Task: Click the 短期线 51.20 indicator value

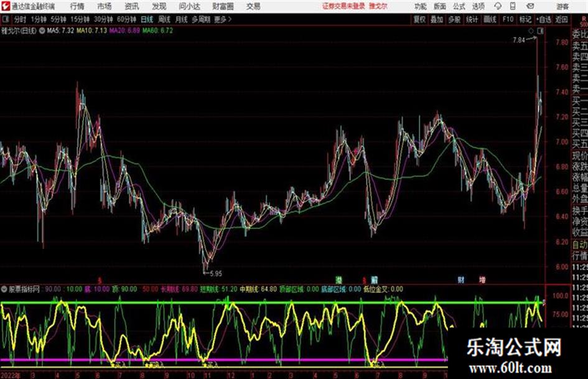Action: (x=218, y=289)
